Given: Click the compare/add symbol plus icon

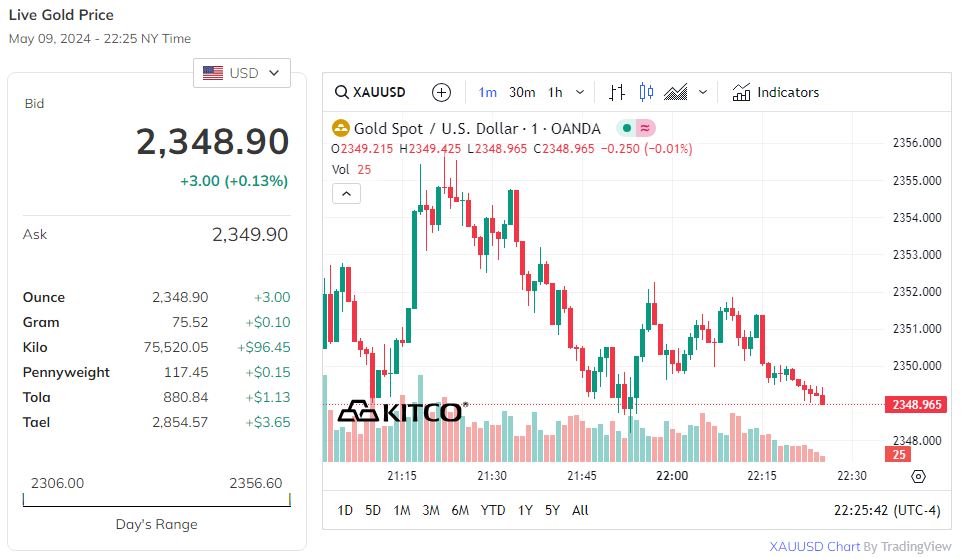Looking at the screenshot, I should pos(441,92).
